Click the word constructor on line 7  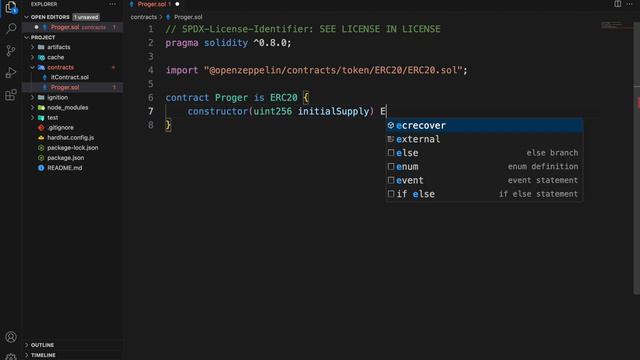click(x=218, y=111)
